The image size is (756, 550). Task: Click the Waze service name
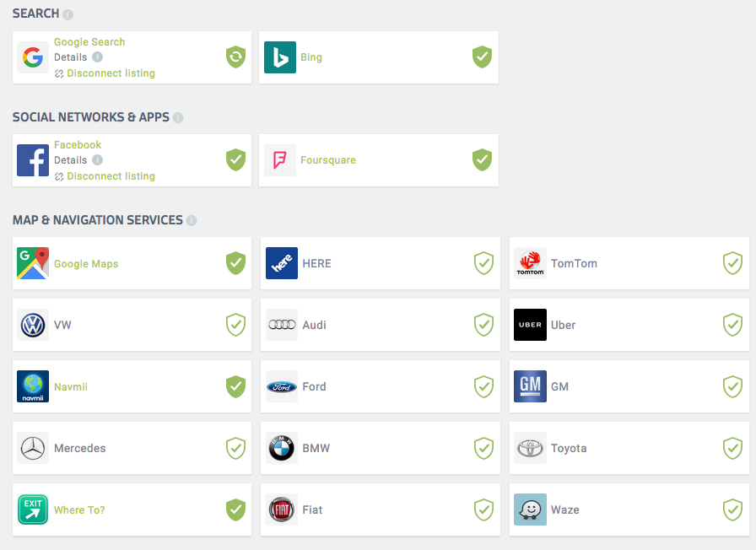565,510
